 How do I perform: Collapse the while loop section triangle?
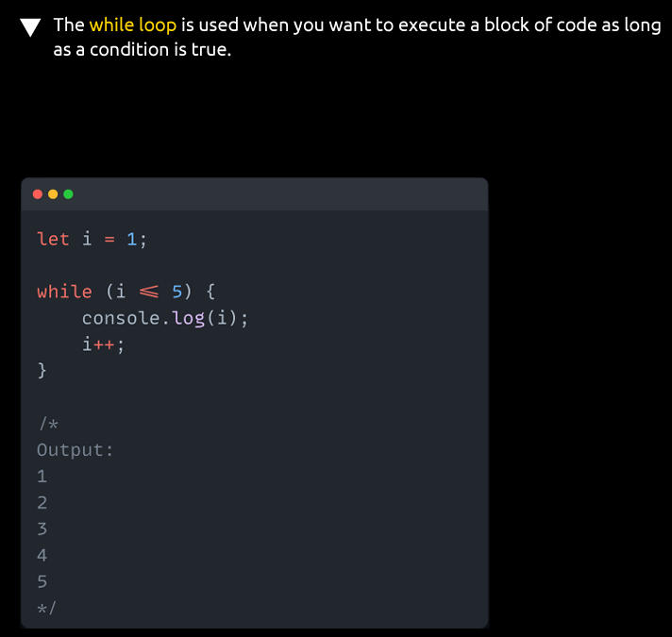31,27
